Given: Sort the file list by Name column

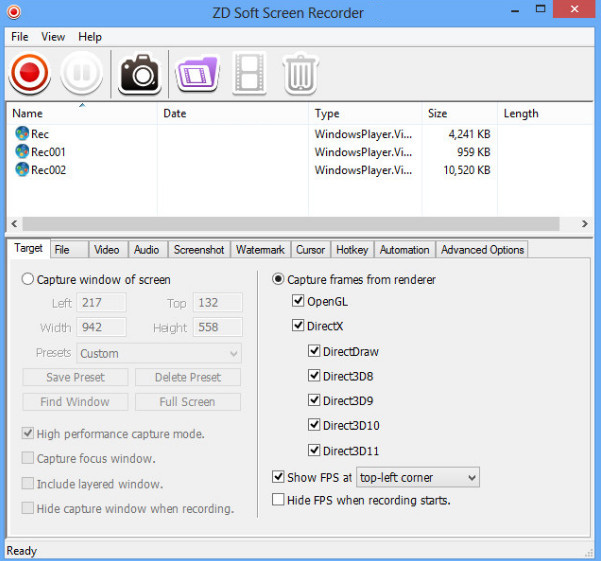Looking at the screenshot, I should [x=82, y=113].
